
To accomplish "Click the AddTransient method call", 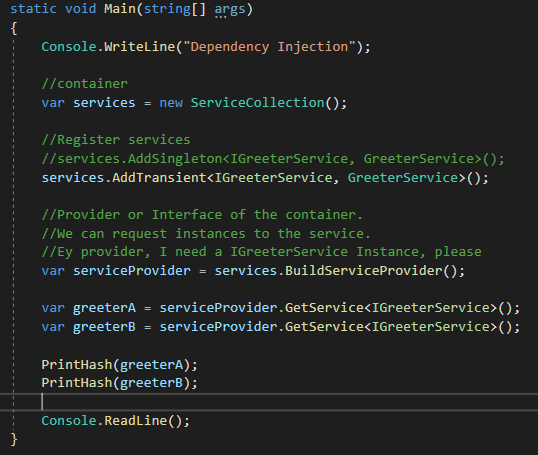I will click(x=159, y=177).
